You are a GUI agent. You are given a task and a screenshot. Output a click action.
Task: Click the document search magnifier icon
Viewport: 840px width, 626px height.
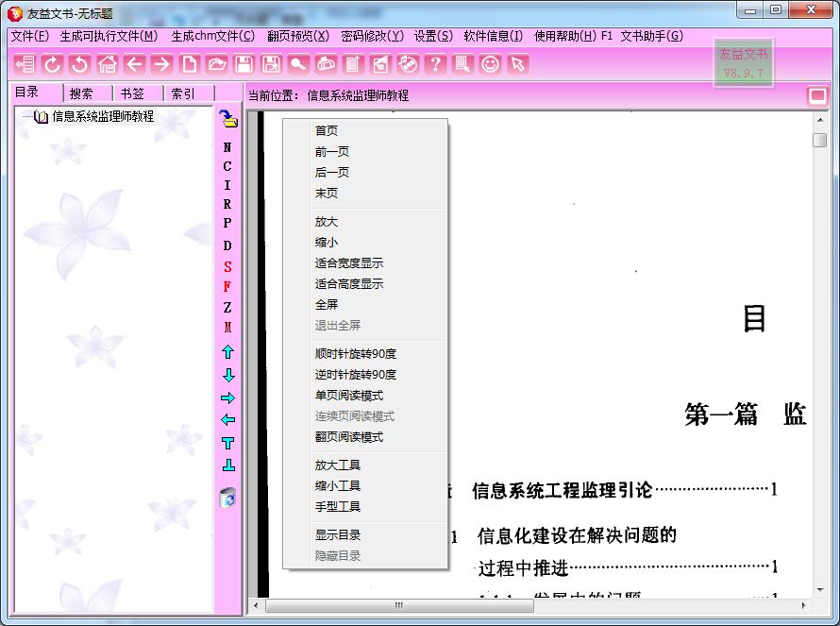click(x=462, y=64)
